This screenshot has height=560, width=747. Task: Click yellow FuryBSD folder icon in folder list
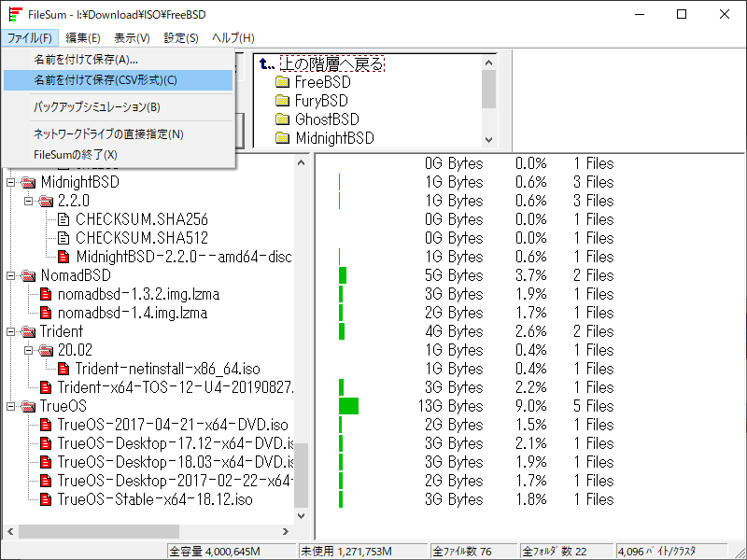pyautogui.click(x=283, y=101)
